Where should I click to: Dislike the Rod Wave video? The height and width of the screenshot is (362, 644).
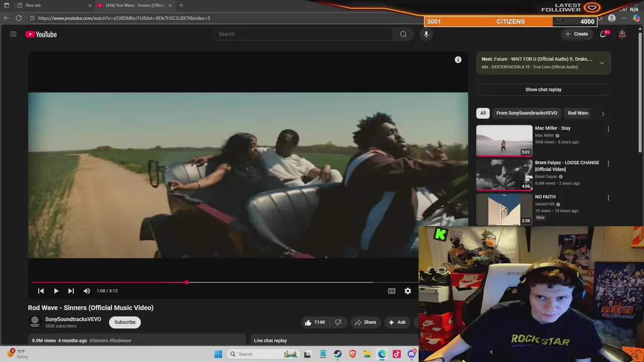pos(338,322)
